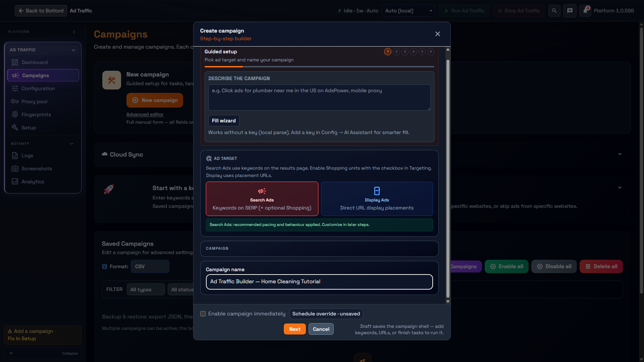Collapse the AD TRAFFIC sidebar section
This screenshot has width=644, height=362.
(x=73, y=50)
